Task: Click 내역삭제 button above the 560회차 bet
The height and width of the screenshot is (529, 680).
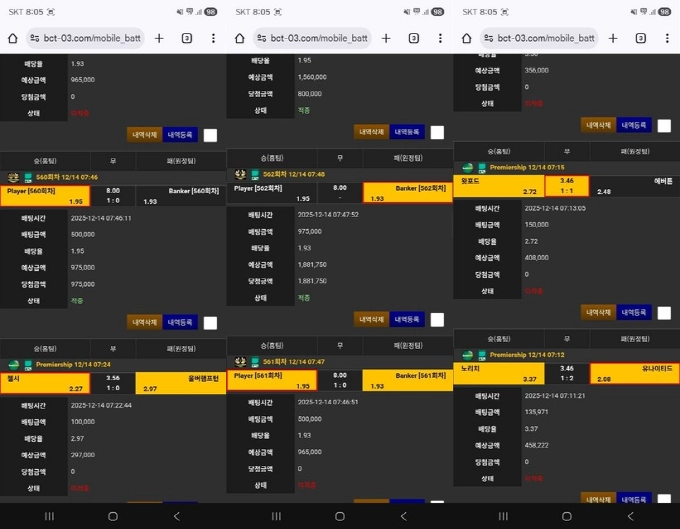Action: click(x=144, y=135)
